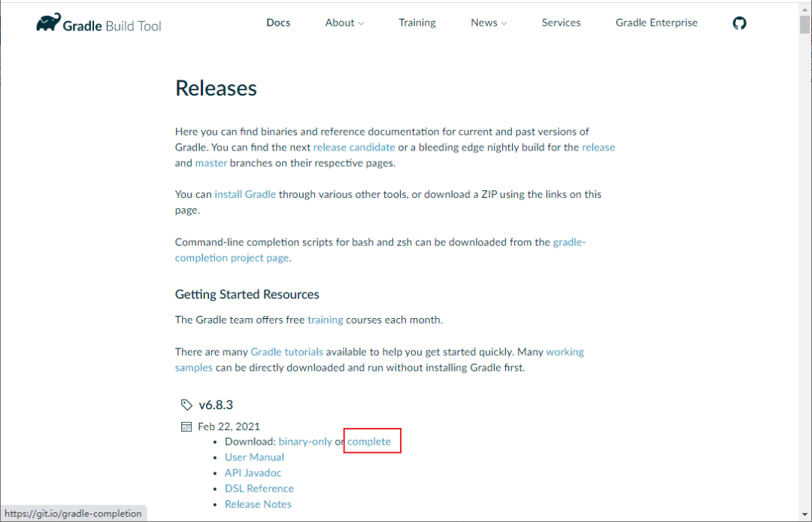Open the Docs navigation item
This screenshot has height=522, width=812.
278,23
